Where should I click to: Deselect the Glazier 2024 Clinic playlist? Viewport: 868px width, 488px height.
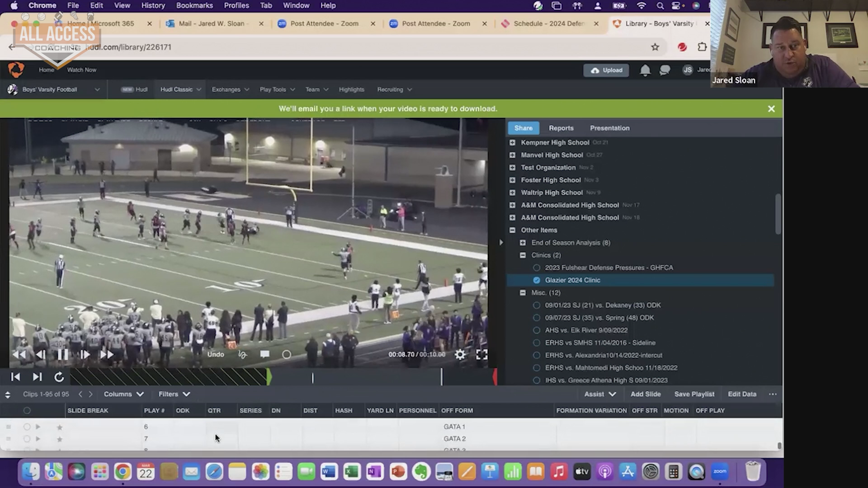click(537, 280)
